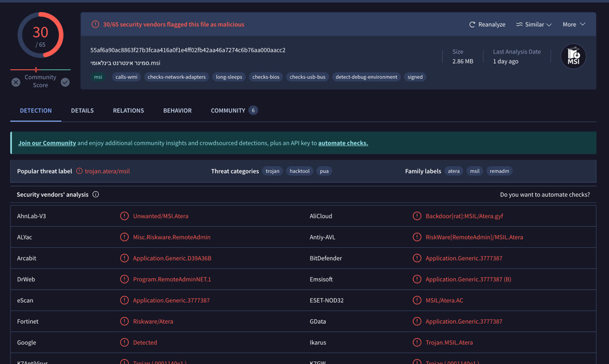Click the Ikarus detection alert icon
This screenshot has height=364, width=609.
point(417,343)
